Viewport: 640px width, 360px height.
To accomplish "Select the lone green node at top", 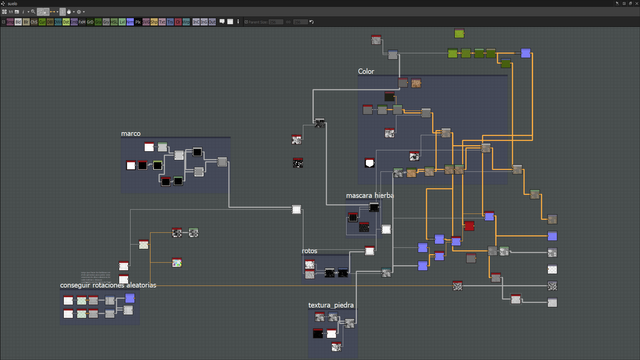I will click(x=459, y=33).
